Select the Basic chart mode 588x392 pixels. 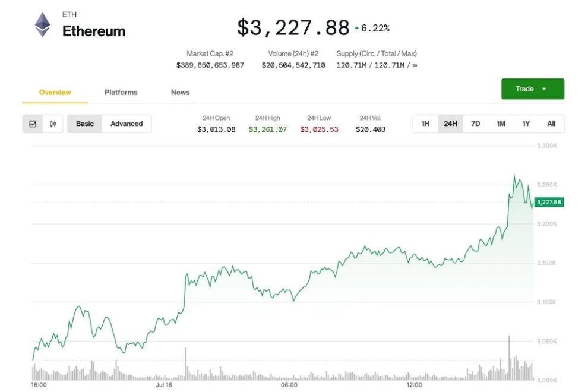(85, 124)
